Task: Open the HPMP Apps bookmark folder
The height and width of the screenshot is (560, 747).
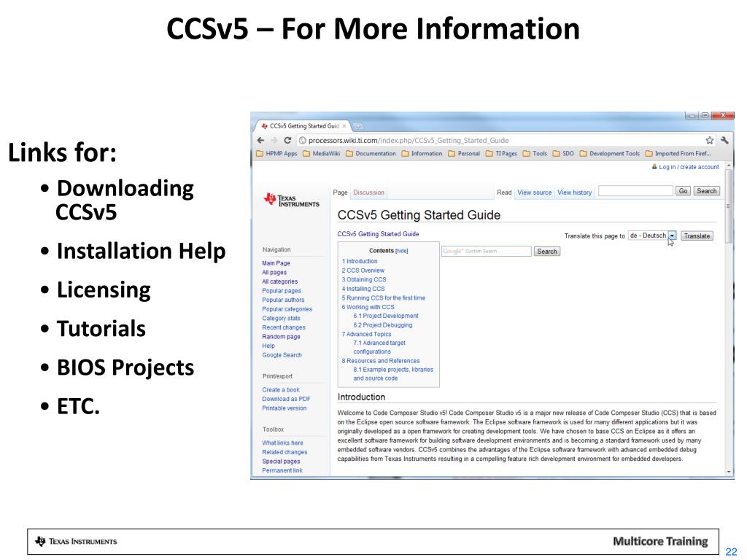Action: click(276, 153)
